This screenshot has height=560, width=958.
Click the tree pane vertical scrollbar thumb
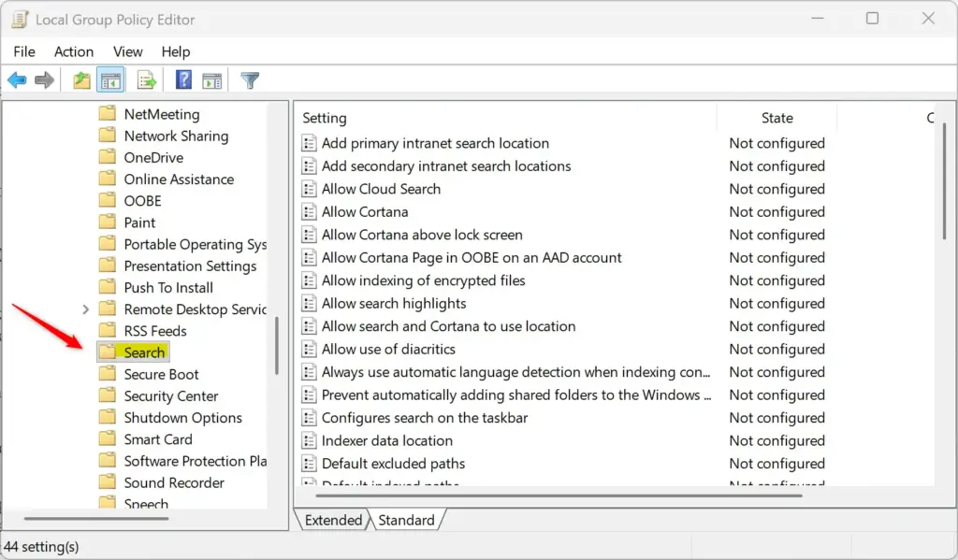(277, 346)
